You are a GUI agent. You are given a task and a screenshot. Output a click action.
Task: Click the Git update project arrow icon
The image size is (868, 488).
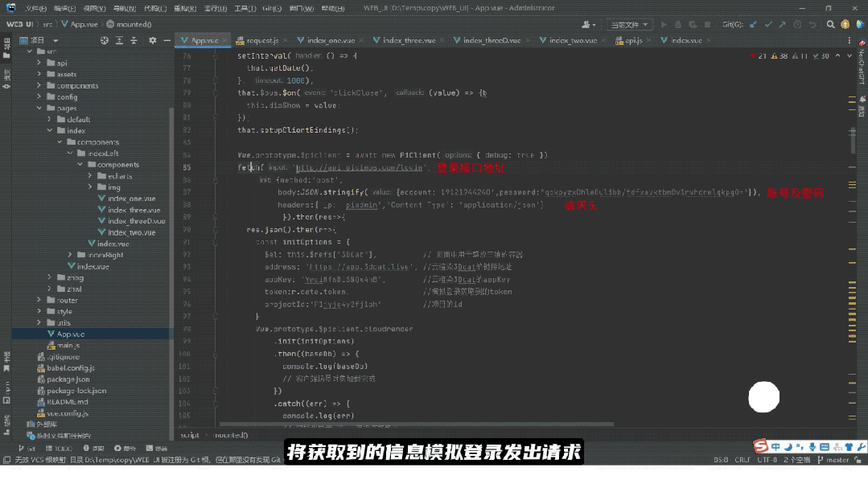(752, 24)
